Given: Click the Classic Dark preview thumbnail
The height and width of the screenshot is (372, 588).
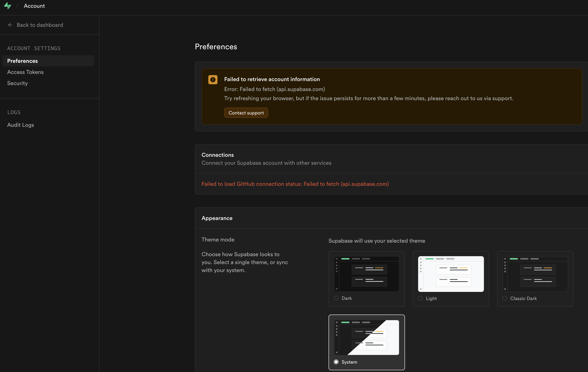Looking at the screenshot, I should click(535, 274).
